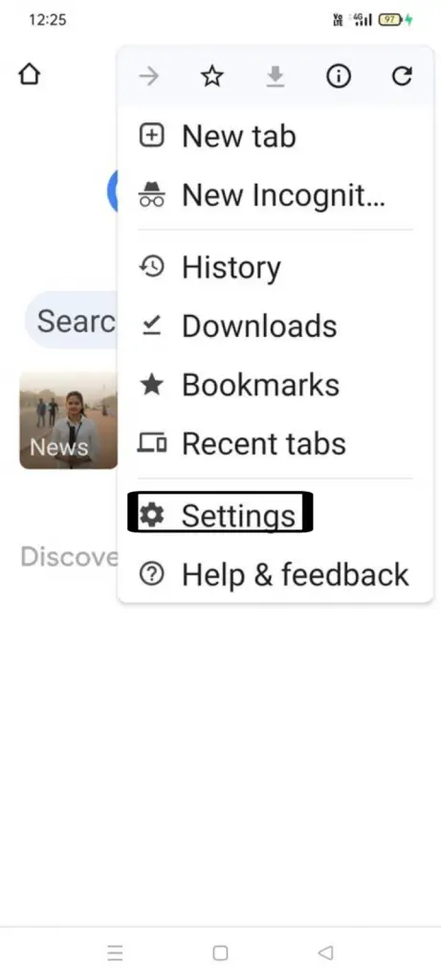The height and width of the screenshot is (980, 441).
Task: Bookmark this page with star icon
Action: (x=211, y=77)
